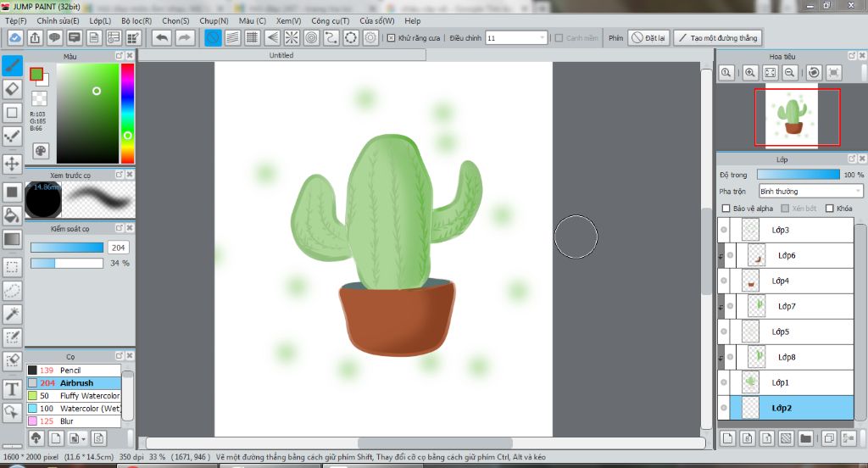This screenshot has width=868, height=468.
Task: Select the Eraser tool
Action: tap(12, 89)
